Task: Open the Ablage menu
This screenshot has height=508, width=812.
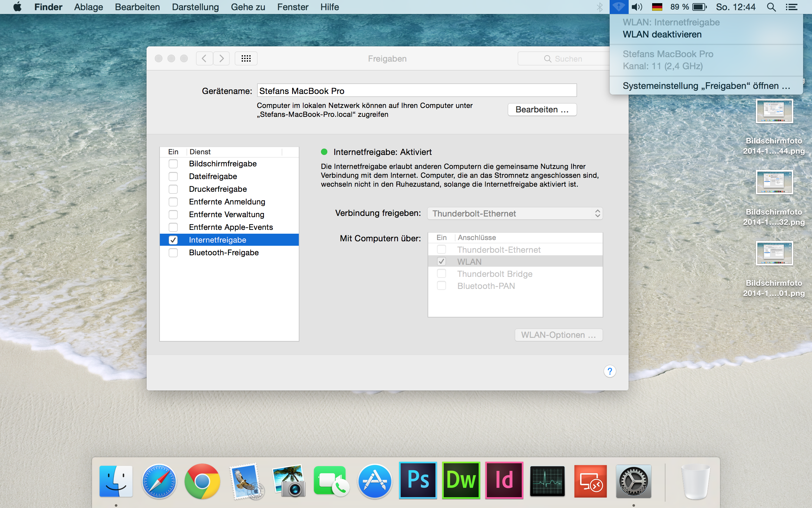Action: tap(88, 7)
